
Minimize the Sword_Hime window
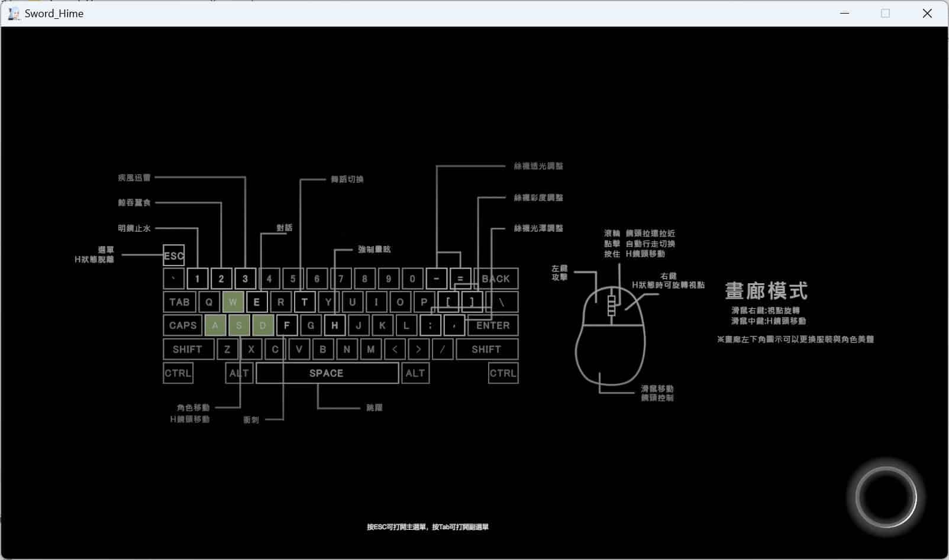845,13
